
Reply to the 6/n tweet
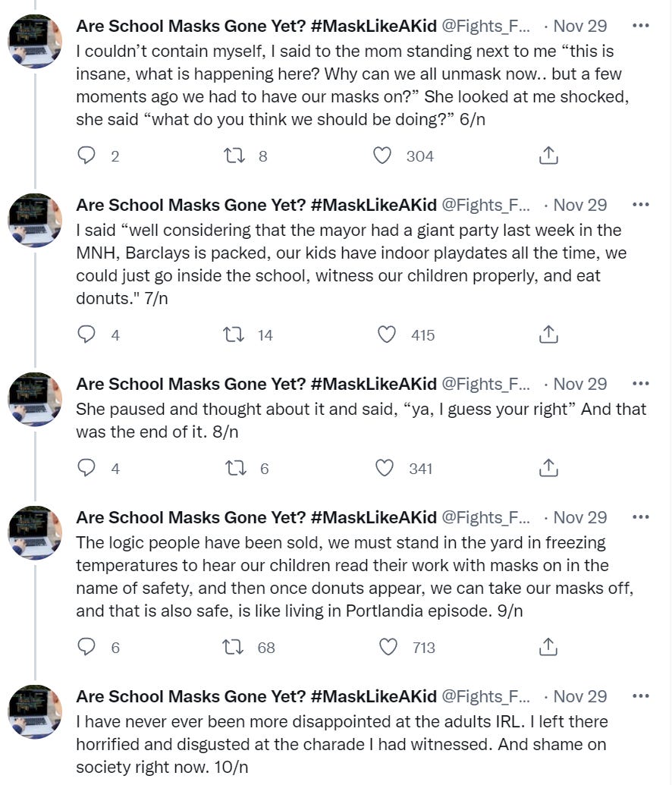[87, 155]
